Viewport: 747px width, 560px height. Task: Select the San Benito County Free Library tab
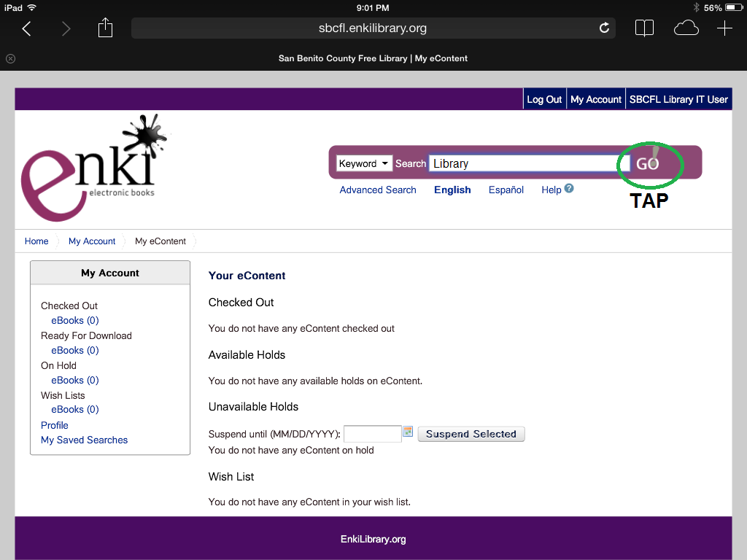point(373,58)
